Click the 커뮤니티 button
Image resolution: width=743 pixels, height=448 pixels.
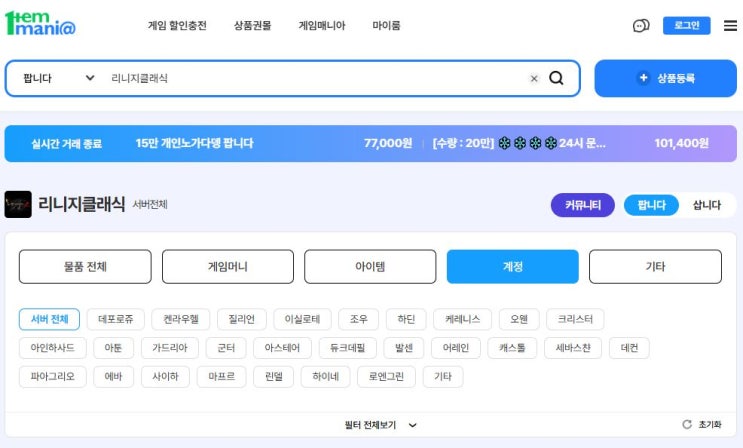pyautogui.click(x=582, y=205)
